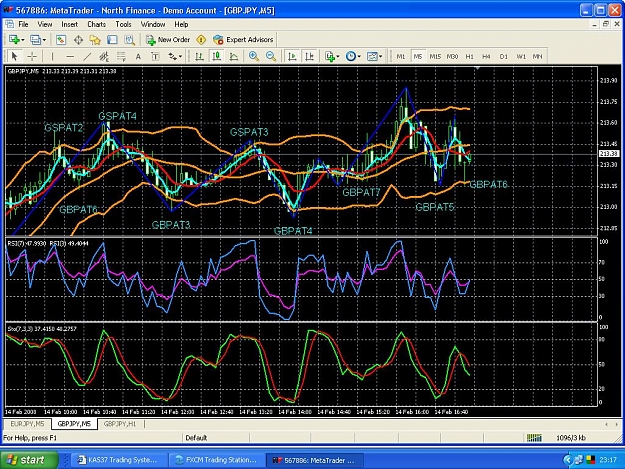
Task: Expand the Arrows objects dropdown
Action: pyautogui.click(x=180, y=57)
